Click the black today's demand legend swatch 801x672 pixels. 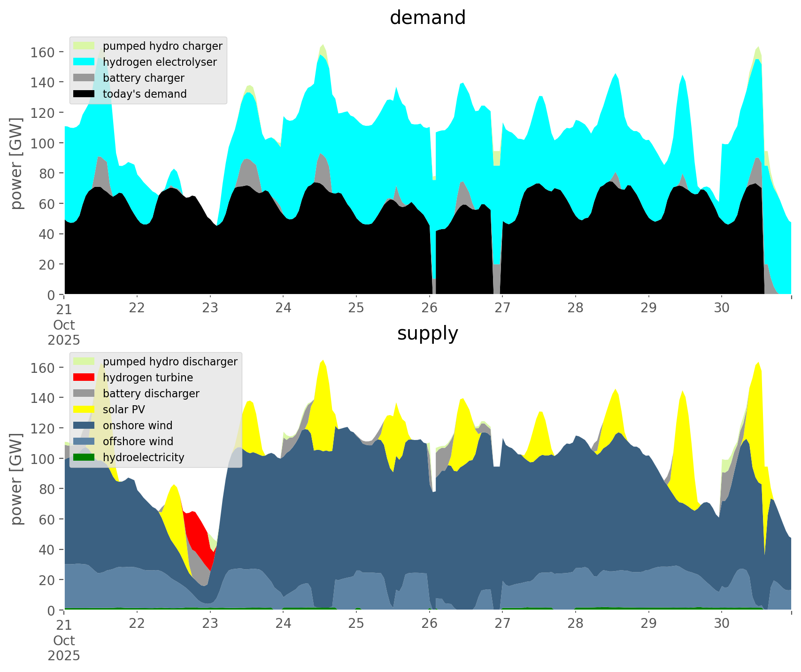click(84, 94)
